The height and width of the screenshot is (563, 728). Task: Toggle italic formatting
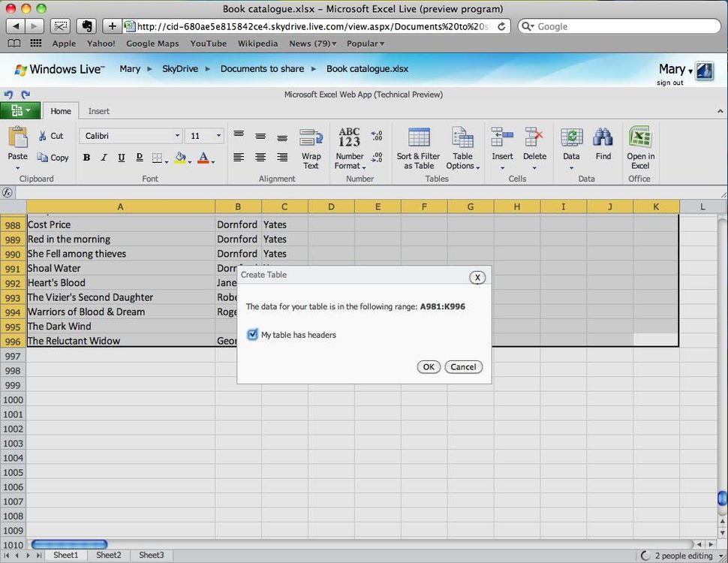coord(103,158)
